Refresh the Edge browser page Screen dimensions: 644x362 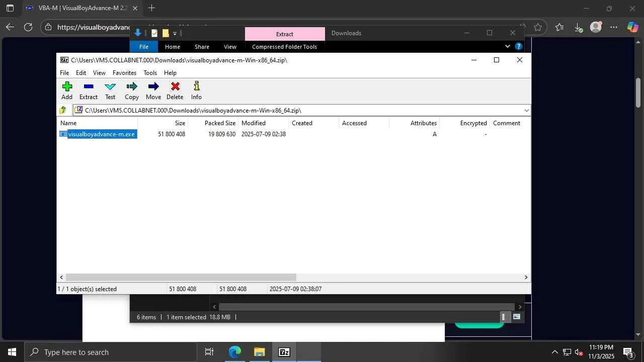28,27
